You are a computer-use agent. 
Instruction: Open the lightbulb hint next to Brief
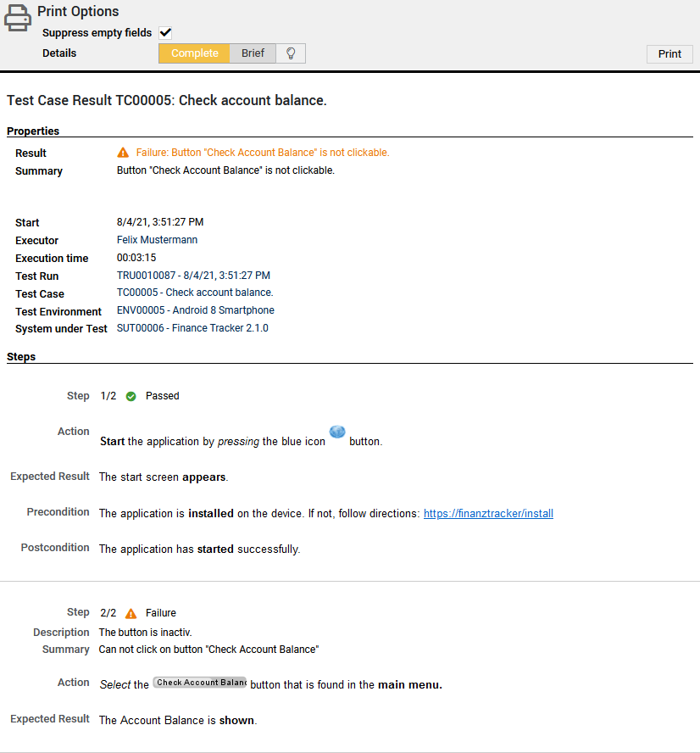pyautogui.click(x=291, y=53)
